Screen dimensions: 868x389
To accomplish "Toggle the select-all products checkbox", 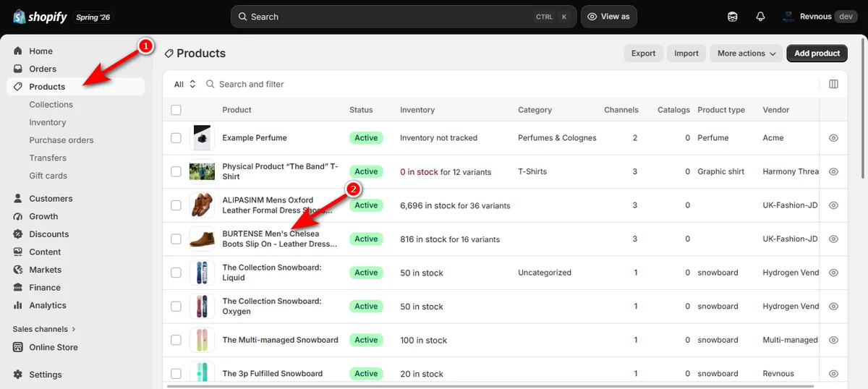I will point(176,110).
